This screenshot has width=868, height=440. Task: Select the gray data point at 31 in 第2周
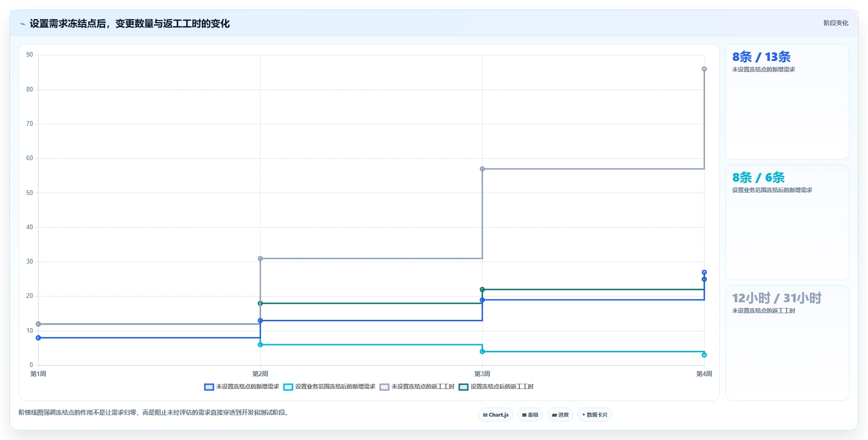(x=260, y=258)
